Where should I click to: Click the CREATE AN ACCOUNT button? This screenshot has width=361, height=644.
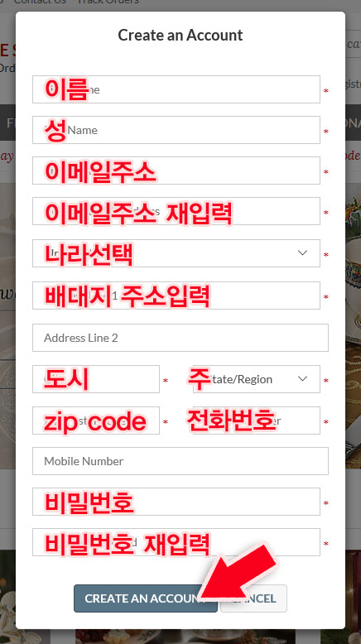[146, 598]
